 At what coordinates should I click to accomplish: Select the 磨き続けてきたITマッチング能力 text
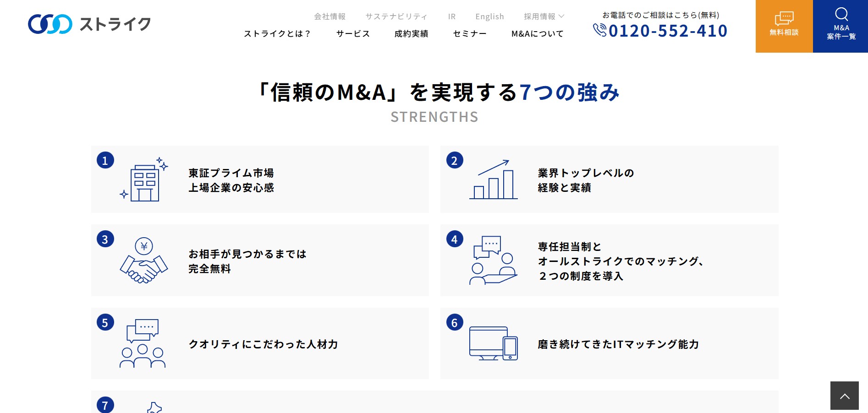coord(619,344)
